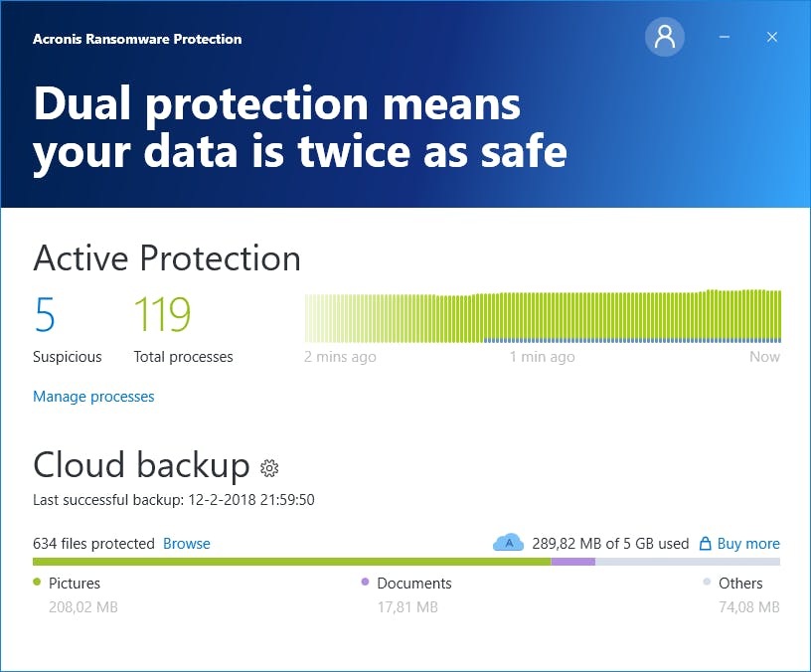Click the suspicious processes count 5
The width and height of the screenshot is (811, 672).
pos(45,314)
